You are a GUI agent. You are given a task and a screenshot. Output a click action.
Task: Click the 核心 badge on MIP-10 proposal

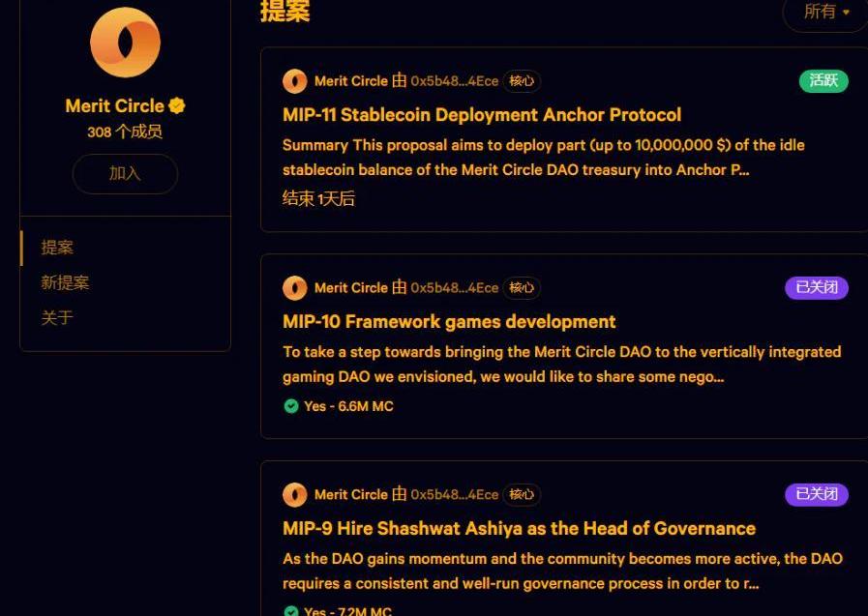tap(522, 288)
